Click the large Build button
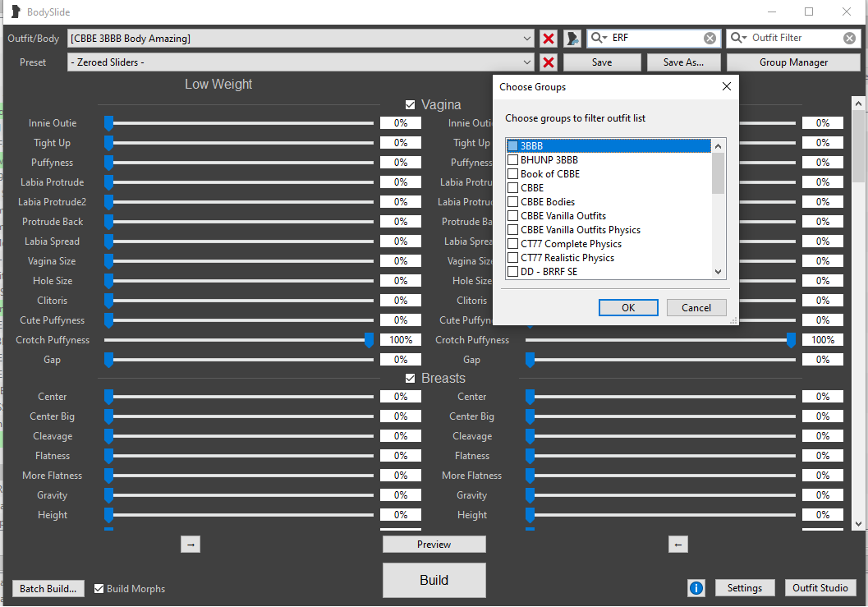This screenshot has height=607, width=868. click(434, 580)
